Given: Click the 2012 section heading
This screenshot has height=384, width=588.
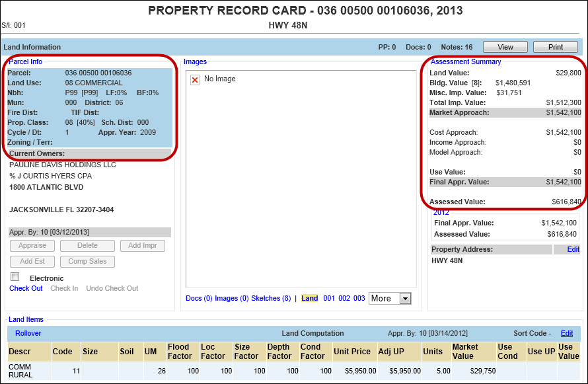Looking at the screenshot, I should (x=441, y=213).
